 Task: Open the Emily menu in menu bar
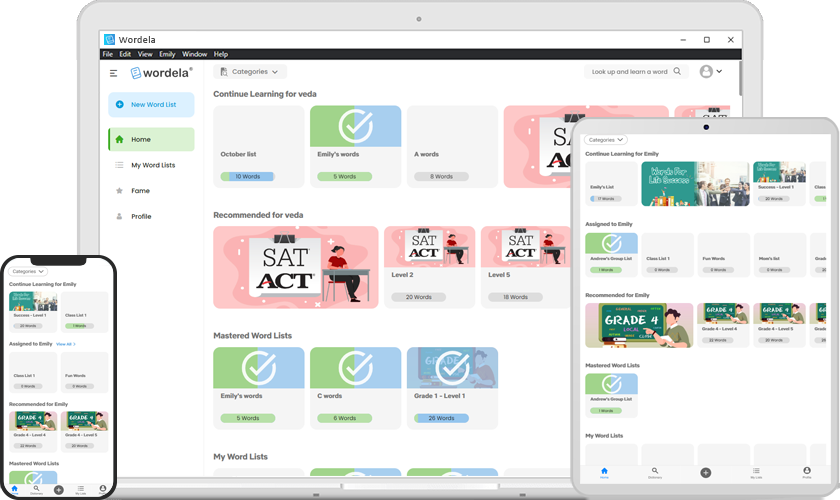[x=167, y=54]
